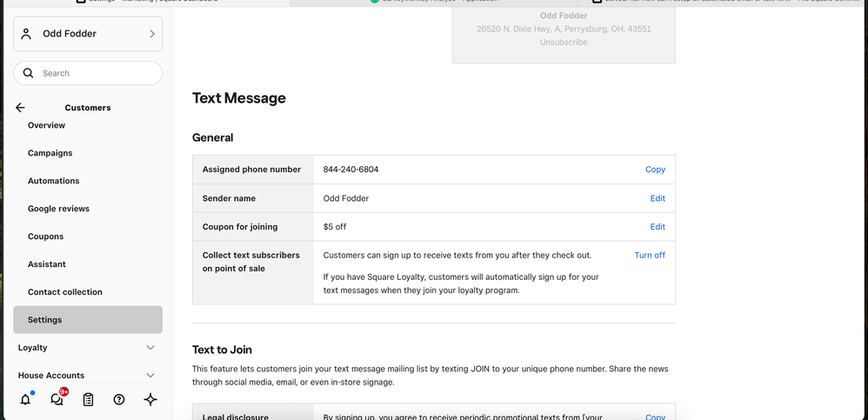Select Automations in the sidebar

click(x=53, y=181)
